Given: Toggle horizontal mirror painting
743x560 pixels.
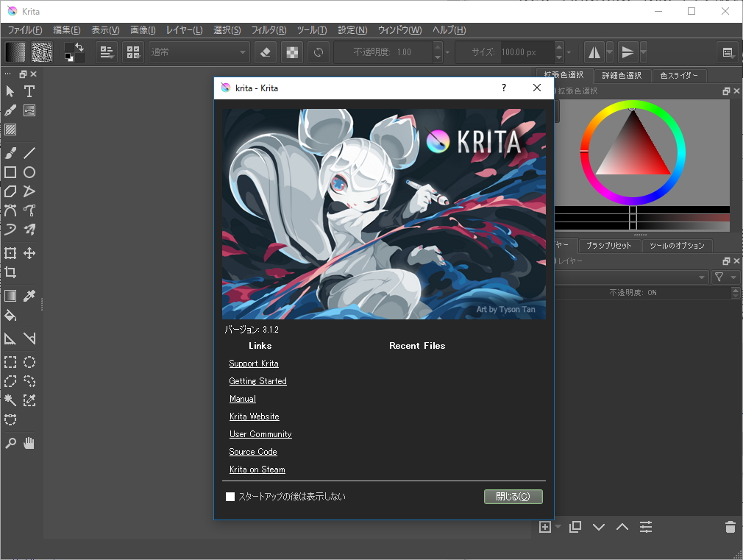Looking at the screenshot, I should (596, 52).
